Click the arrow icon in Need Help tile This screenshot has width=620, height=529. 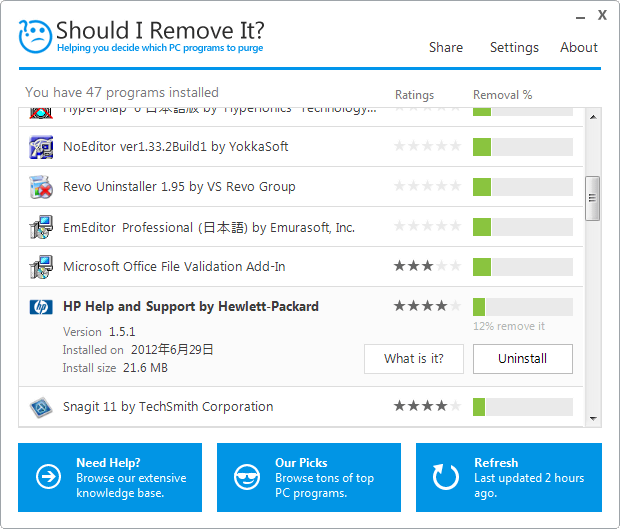tap(48, 476)
